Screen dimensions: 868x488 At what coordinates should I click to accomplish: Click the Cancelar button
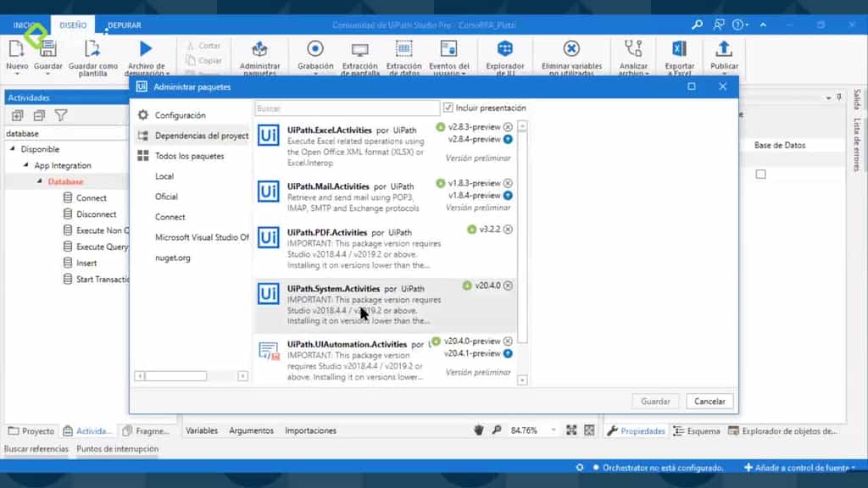pyautogui.click(x=709, y=401)
